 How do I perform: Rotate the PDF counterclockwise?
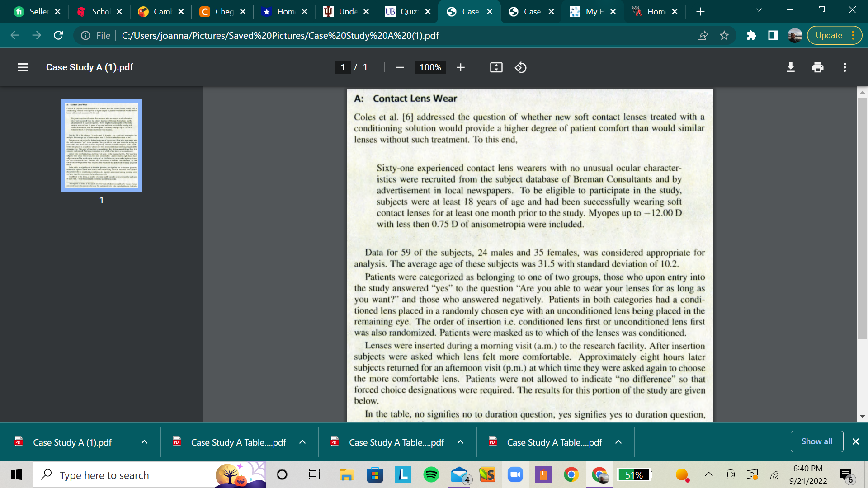(x=520, y=67)
